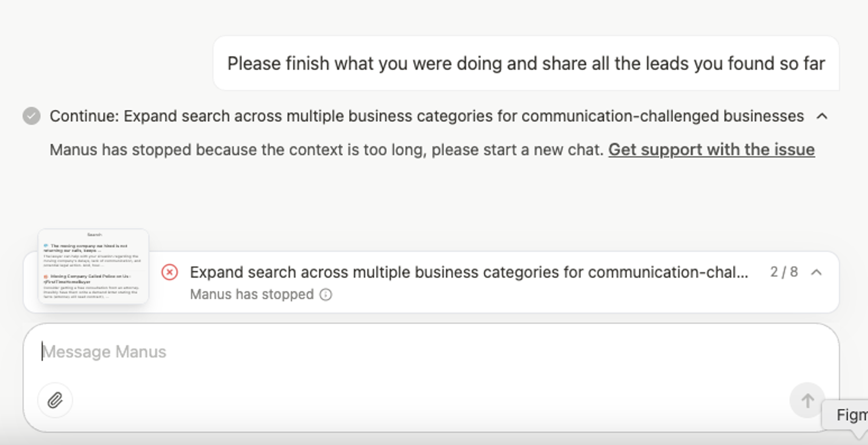The image size is (868, 445).
Task: Click the 2 / 8 step counter
Action: coord(784,272)
